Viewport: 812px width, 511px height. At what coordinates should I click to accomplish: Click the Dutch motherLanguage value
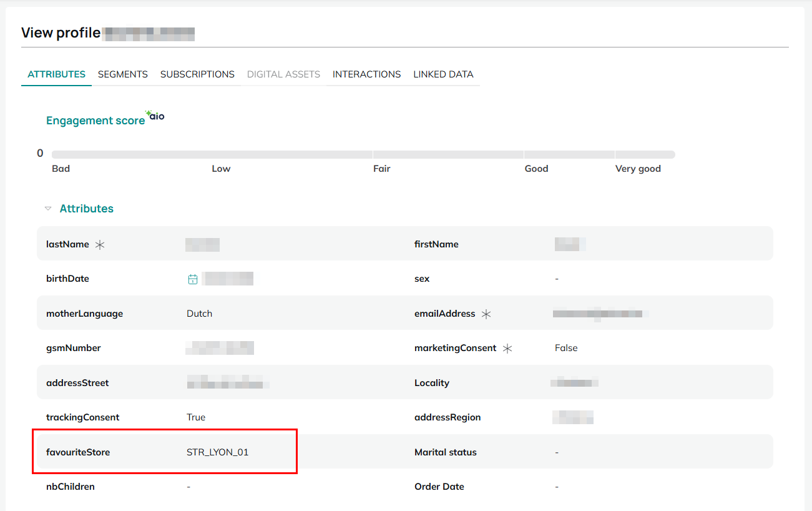tap(200, 314)
